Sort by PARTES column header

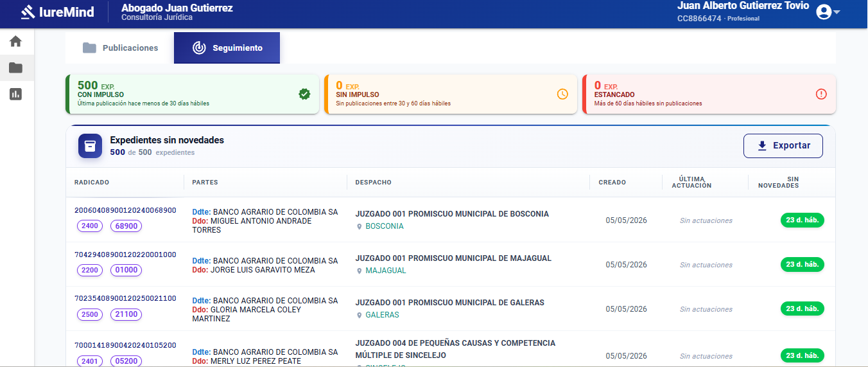click(205, 183)
